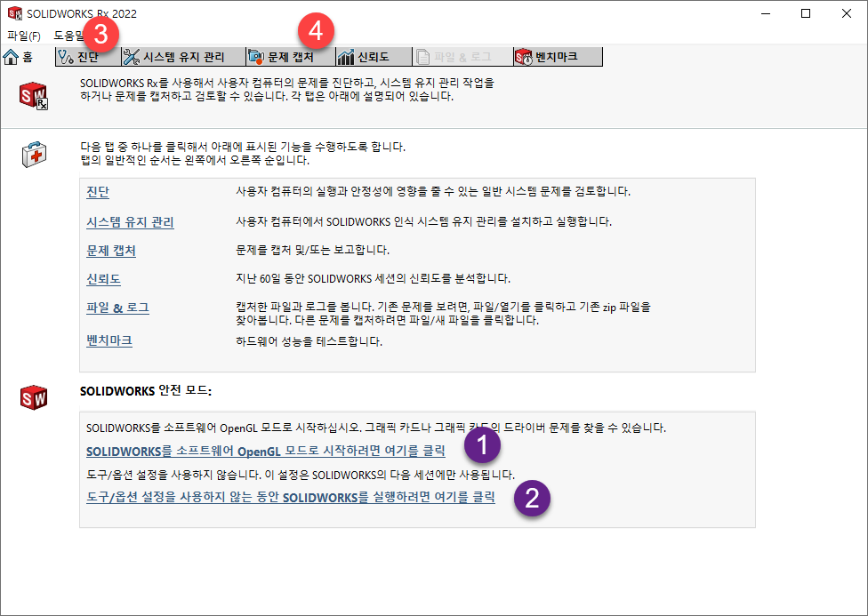Maximize the SOLIDWORKS Rx window
868x616 pixels.
click(x=806, y=13)
